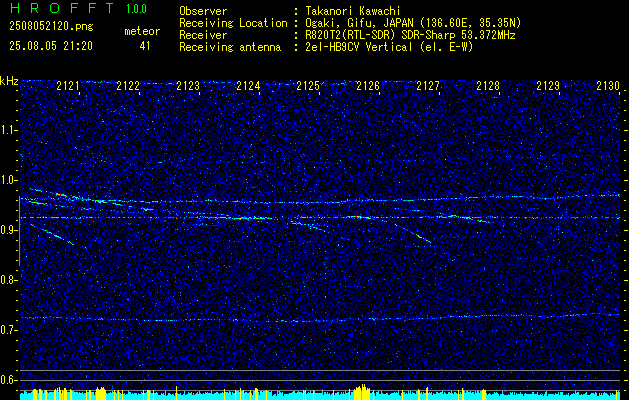Click the 0.9 frequency axis label

coord(9,230)
